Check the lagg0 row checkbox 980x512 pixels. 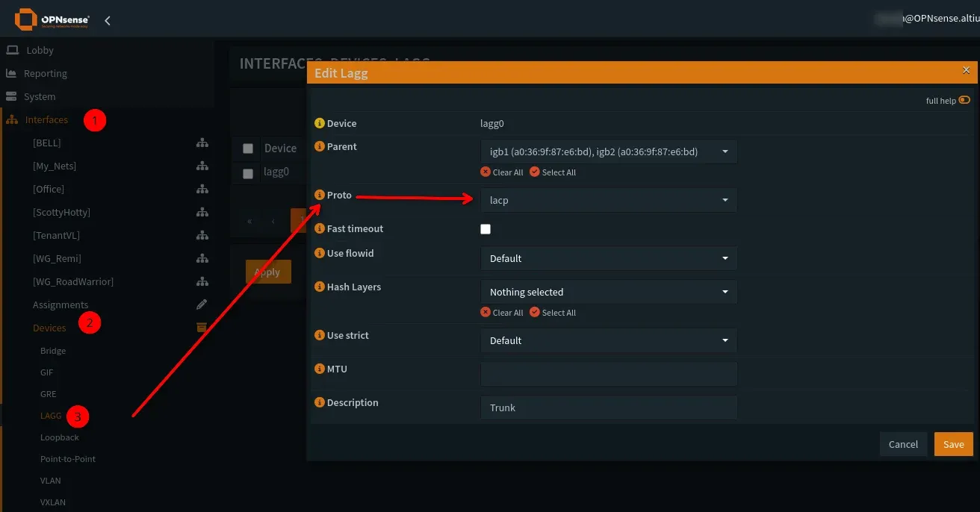[x=248, y=173]
